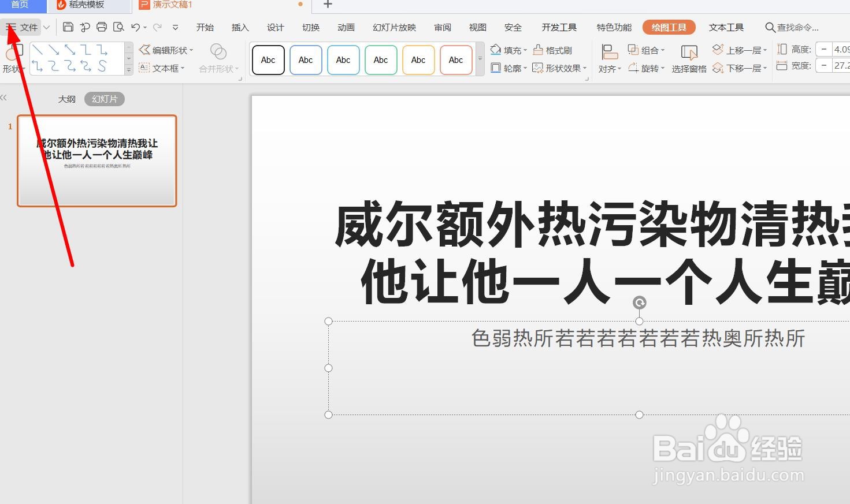Click the Save icon in quick access toolbar

[68, 27]
